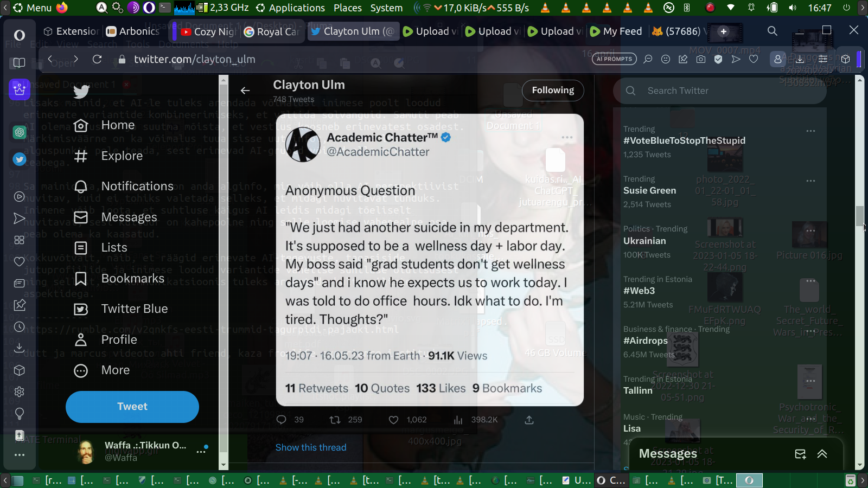The image size is (868, 488).
Task: Open the Waffa account switcher menu
Action: 202,451
